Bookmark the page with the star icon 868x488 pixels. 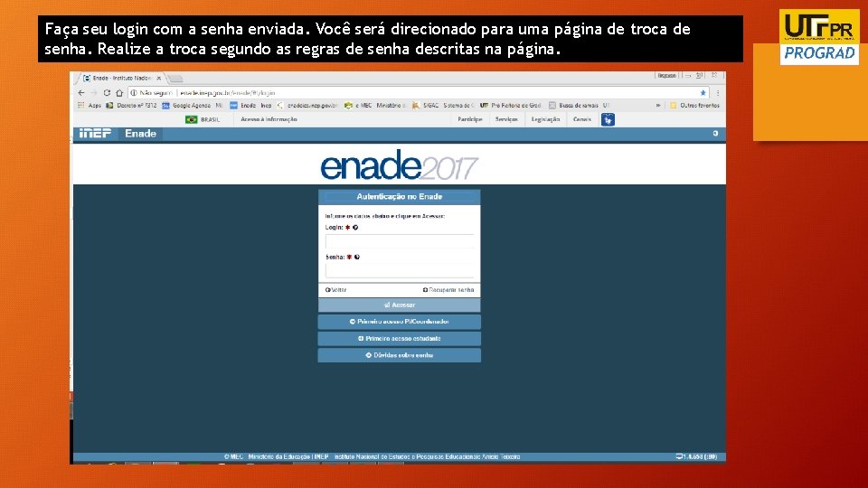pos(703,93)
